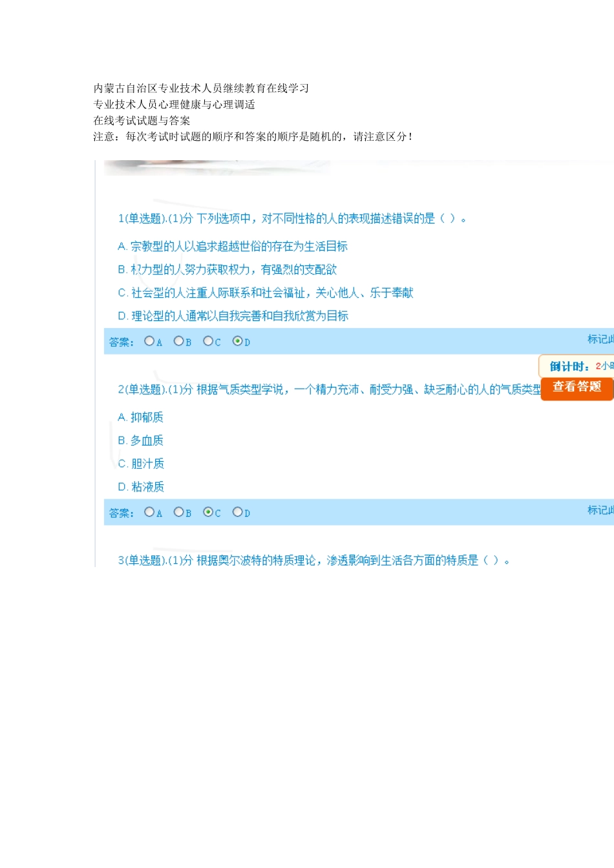
Task: Select answer A for question 1
Action: (x=149, y=341)
